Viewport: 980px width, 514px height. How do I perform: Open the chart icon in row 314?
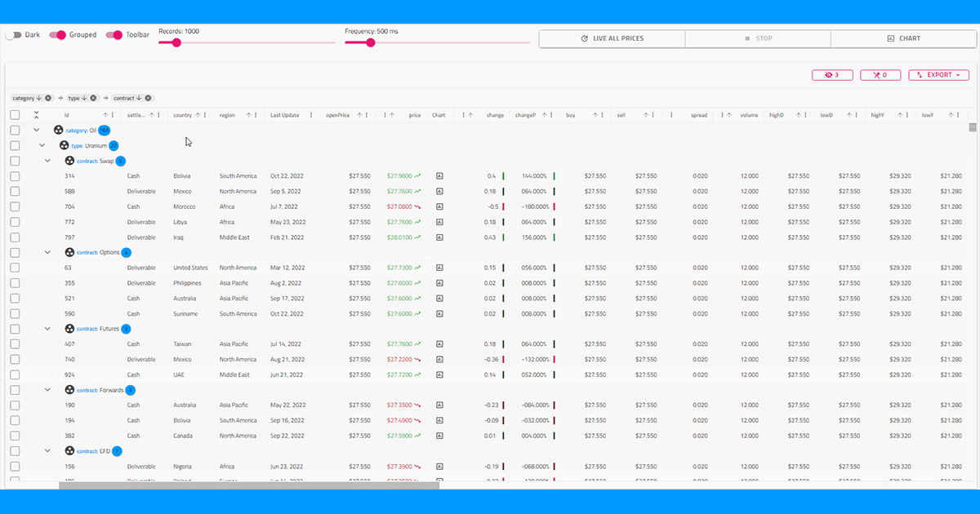pos(439,175)
